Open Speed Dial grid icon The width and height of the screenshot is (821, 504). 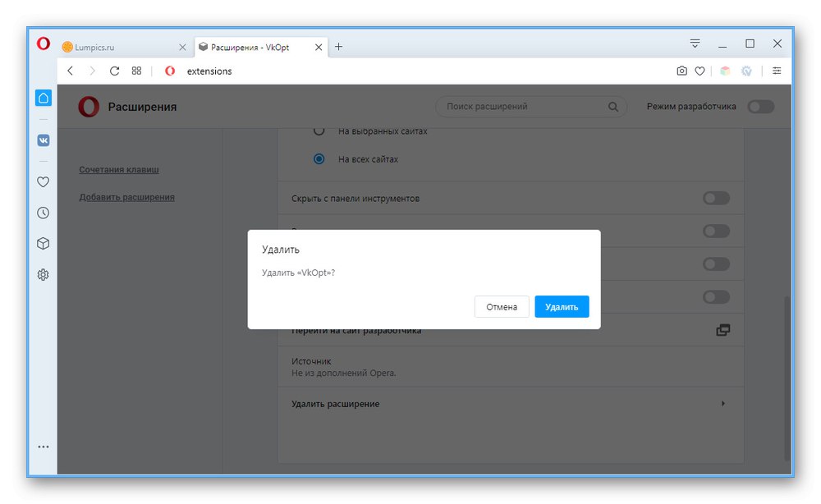coord(136,71)
